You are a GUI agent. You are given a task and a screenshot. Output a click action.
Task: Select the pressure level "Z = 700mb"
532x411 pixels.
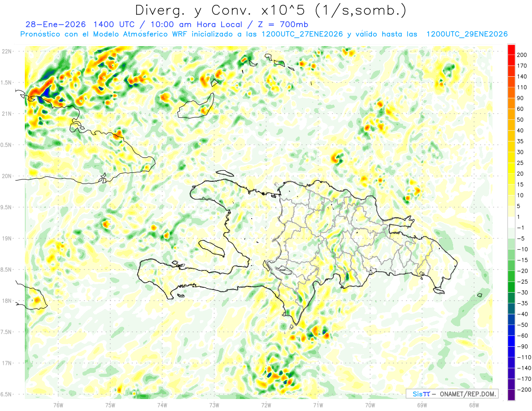tap(281, 24)
